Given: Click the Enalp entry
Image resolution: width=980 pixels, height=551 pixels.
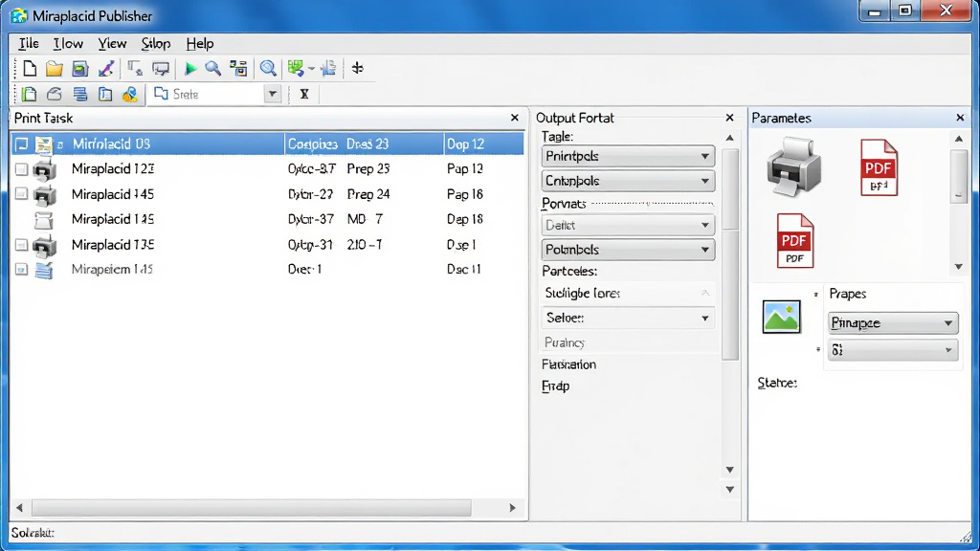Looking at the screenshot, I should pos(556,386).
